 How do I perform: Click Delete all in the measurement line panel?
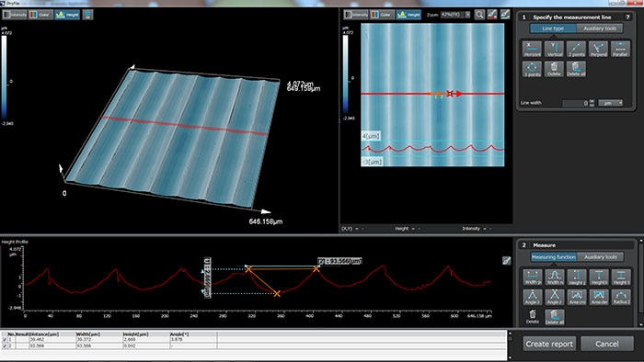576,69
